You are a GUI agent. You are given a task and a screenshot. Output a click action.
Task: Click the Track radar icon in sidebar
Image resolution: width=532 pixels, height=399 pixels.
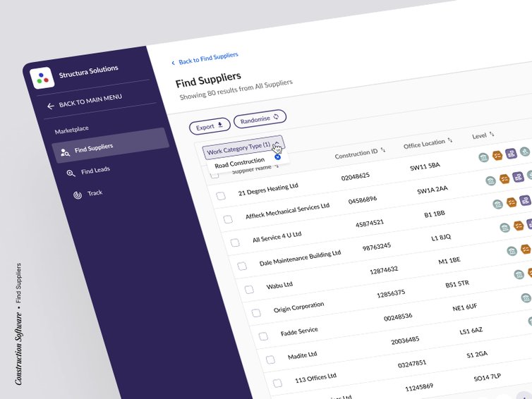[77, 195]
